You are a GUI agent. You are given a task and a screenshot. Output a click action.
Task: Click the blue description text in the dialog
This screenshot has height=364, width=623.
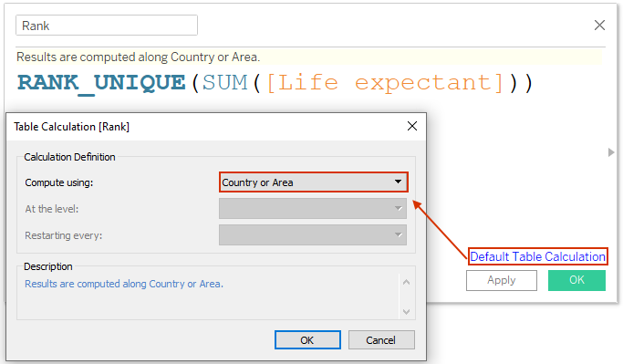124,284
